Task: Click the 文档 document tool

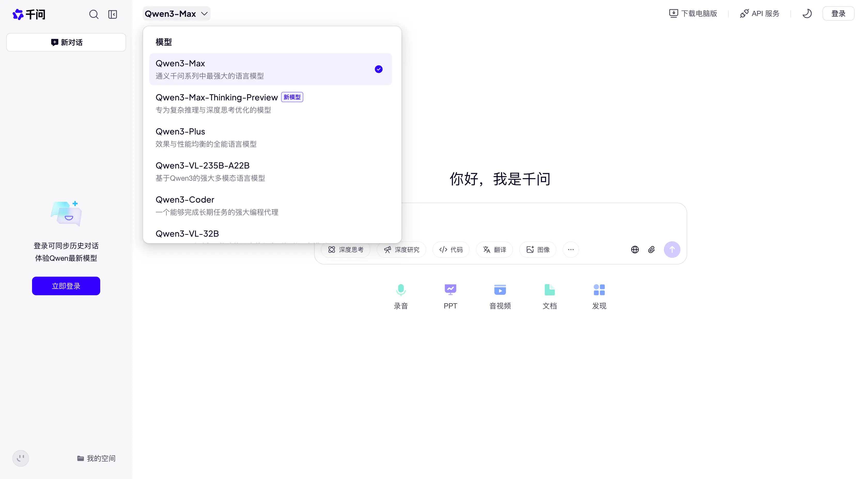Action: pyautogui.click(x=549, y=296)
